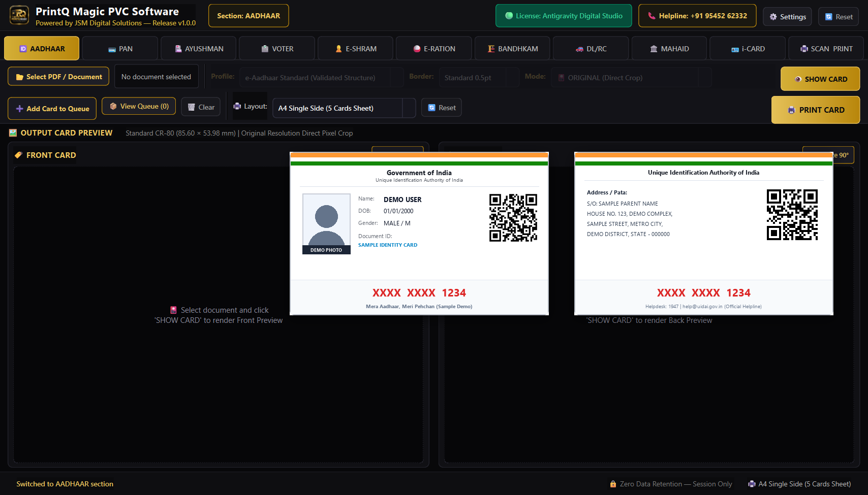Click 'Zero Data Retention — Session Only' text
868x495 pixels.
[676, 484]
